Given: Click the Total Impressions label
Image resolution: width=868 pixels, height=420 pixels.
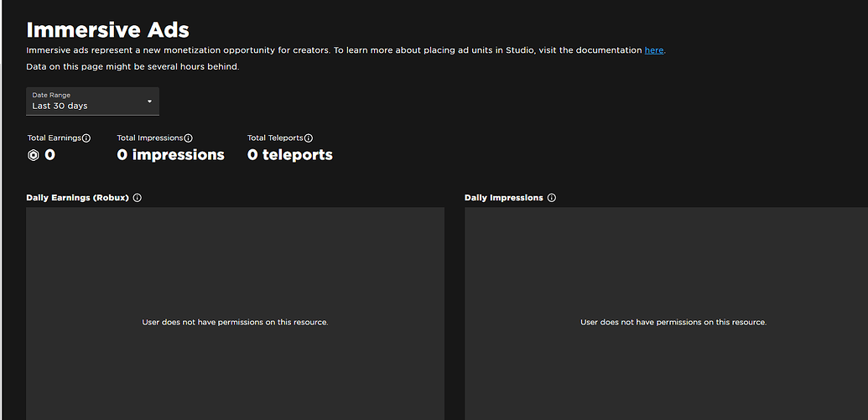Looking at the screenshot, I should 150,137.
